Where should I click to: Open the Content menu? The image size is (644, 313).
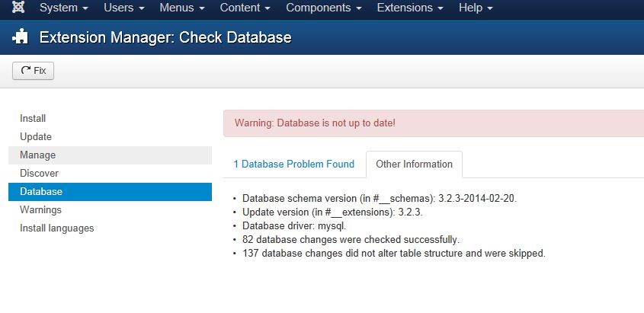[245, 8]
